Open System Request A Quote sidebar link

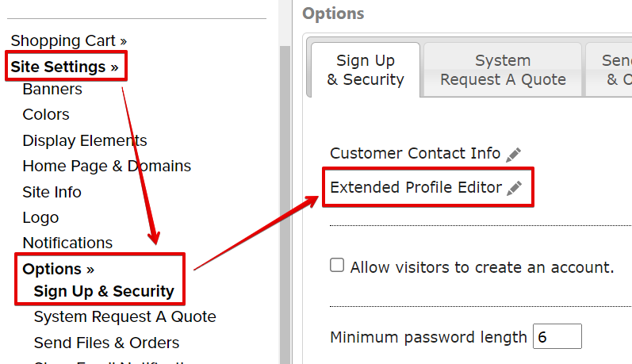[x=124, y=317]
